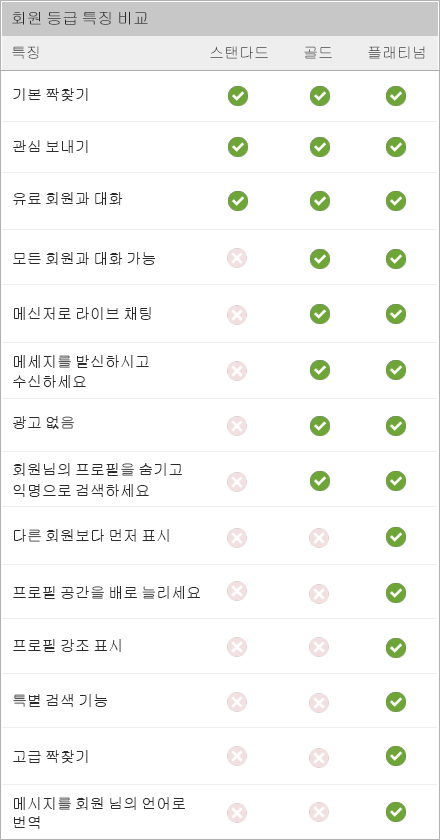Click the 골드 X icon for 특별 검색 기능
This screenshot has width=440, height=840.
(318, 702)
